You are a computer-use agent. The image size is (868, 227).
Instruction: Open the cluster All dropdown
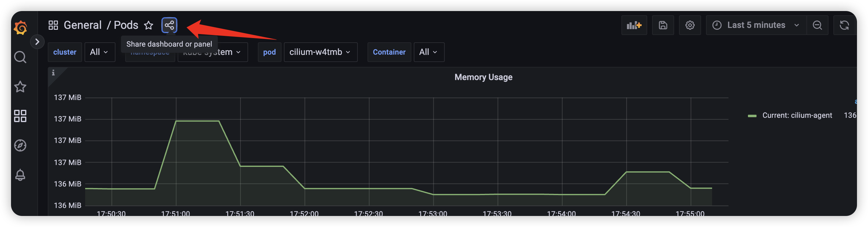pyautogui.click(x=100, y=52)
